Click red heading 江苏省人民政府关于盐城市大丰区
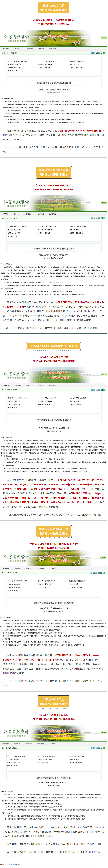Screen dimensions: 108x868 click(54, 185)
